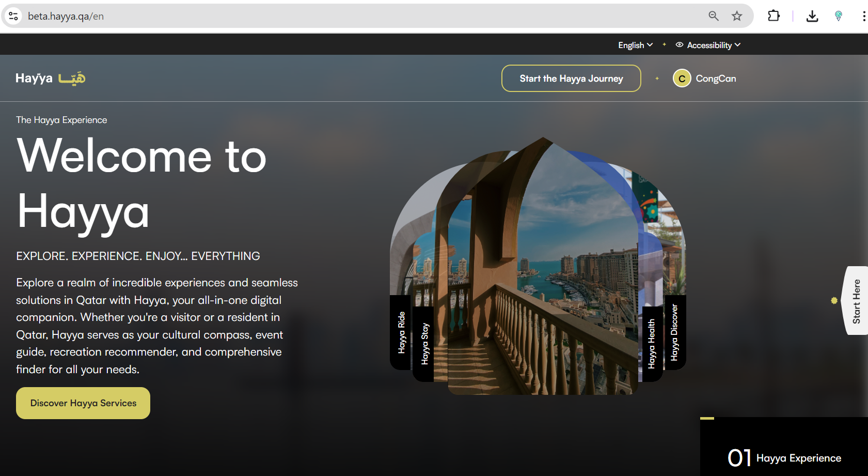Click the Accessibility eye icon
868x476 pixels.
tap(680, 45)
